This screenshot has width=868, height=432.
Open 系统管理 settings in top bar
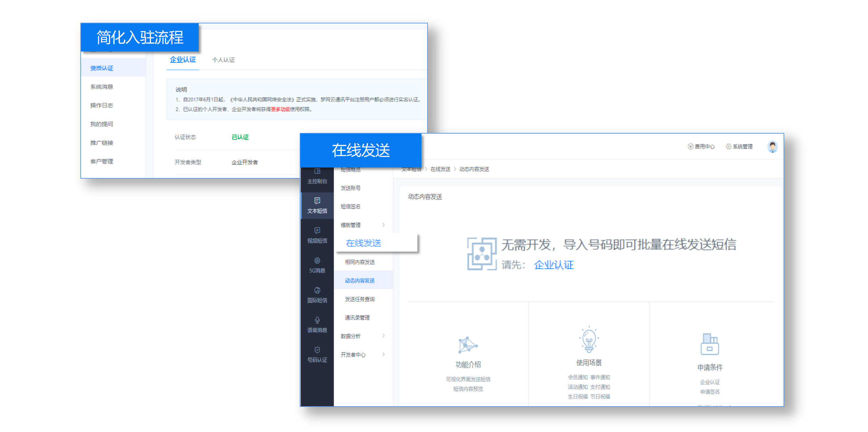point(739,146)
